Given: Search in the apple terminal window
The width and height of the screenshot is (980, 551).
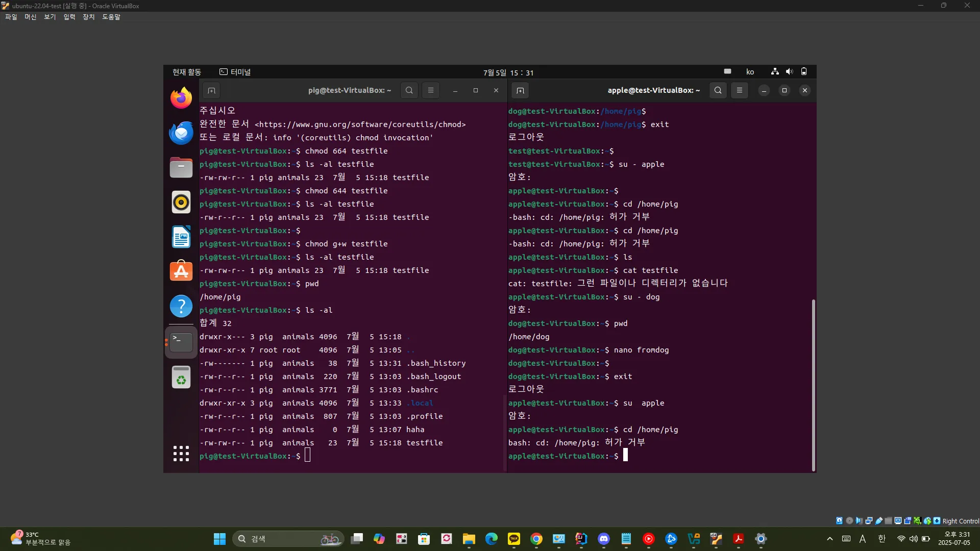Looking at the screenshot, I should pos(718,90).
